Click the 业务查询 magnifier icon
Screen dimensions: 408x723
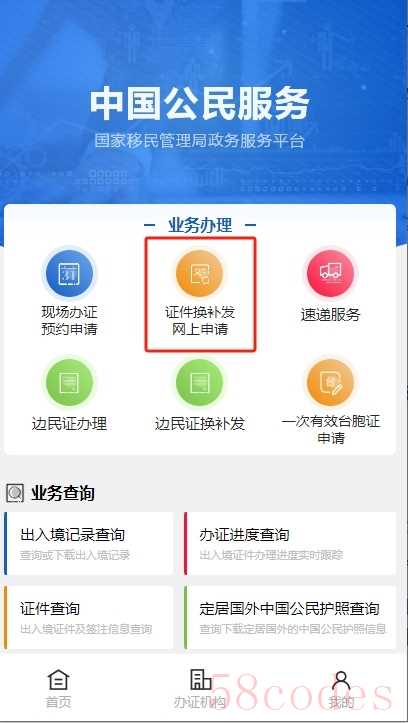tap(15, 493)
